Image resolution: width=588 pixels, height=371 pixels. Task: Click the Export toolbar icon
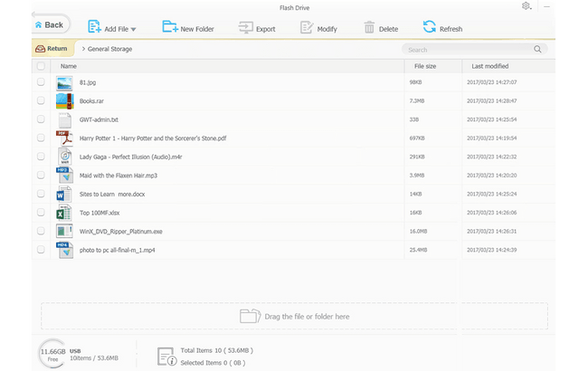tap(245, 27)
